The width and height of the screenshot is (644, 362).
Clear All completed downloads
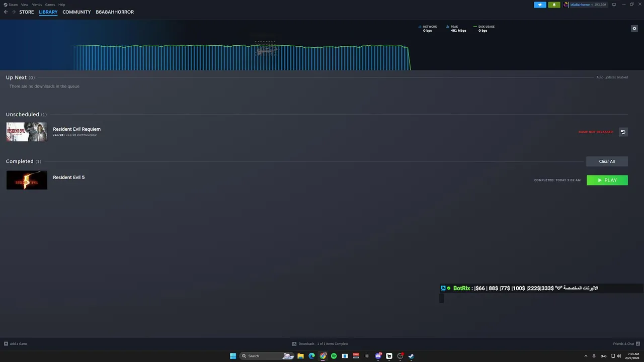[x=607, y=161]
